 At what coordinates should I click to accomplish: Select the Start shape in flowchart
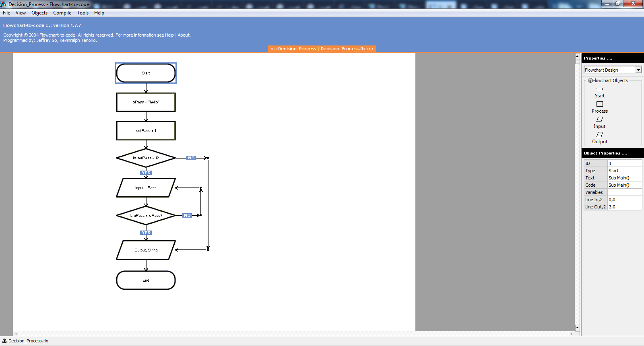point(146,73)
